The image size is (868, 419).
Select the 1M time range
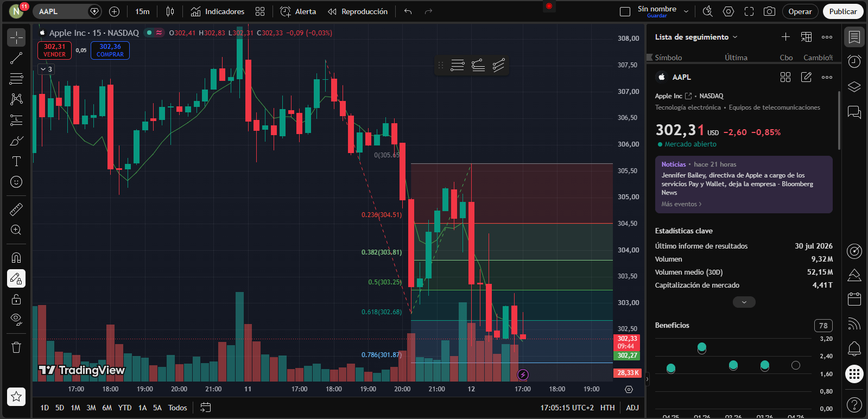[x=75, y=408]
